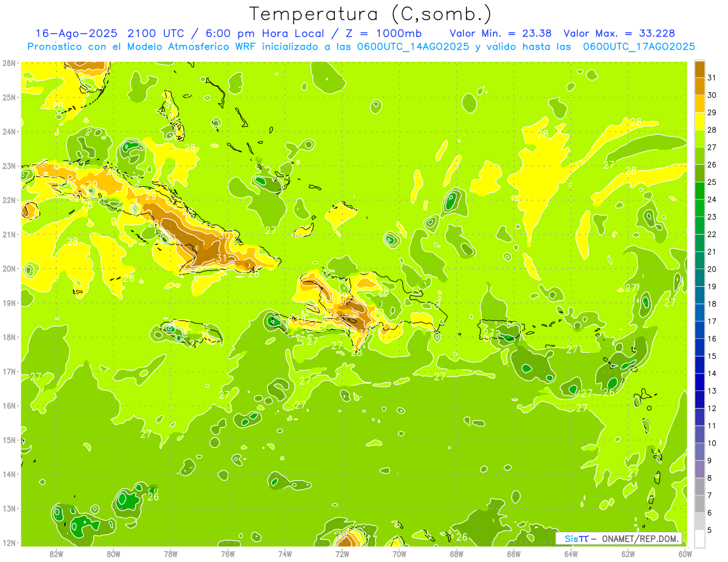Screen dimensions: 728x562
Task: Click the "62W" longitude axis label
Action: point(628,554)
